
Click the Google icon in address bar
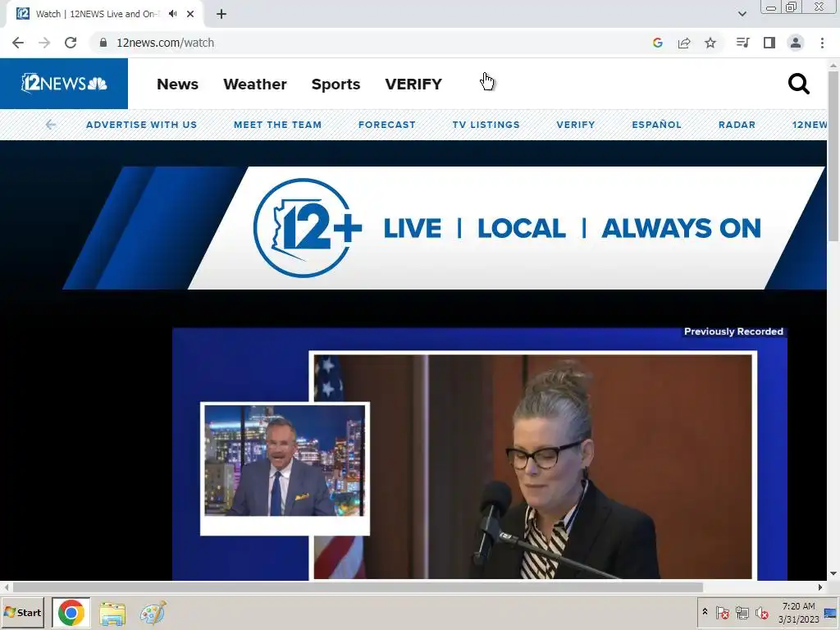click(x=658, y=43)
